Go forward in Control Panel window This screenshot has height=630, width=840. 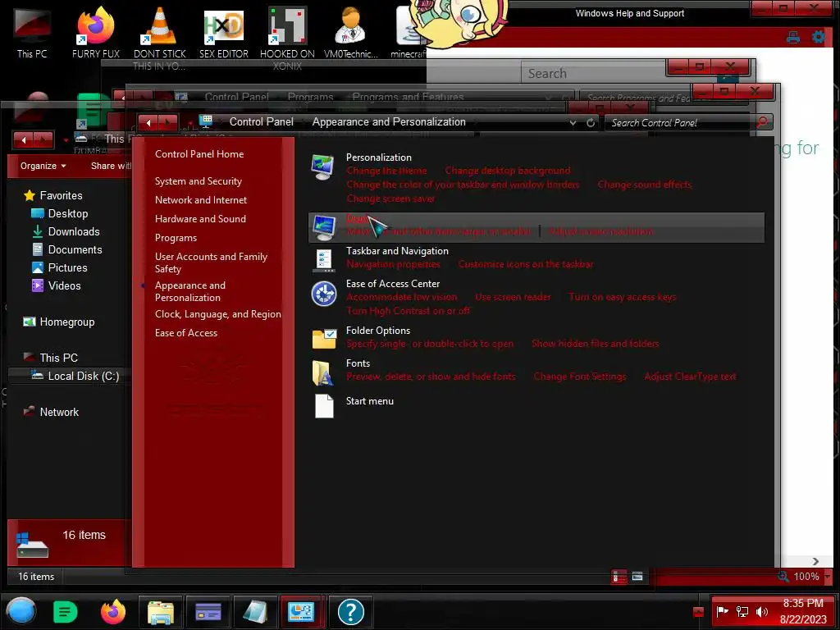coord(167,123)
